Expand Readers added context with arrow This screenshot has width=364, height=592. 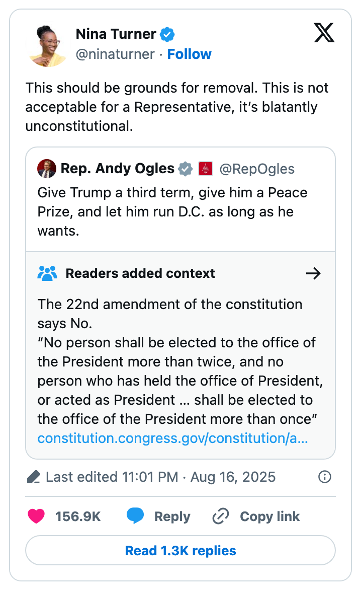(313, 273)
